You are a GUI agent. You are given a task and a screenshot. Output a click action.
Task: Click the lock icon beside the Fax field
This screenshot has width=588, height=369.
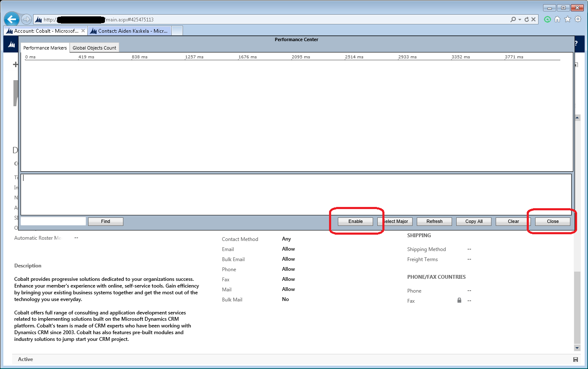point(459,301)
